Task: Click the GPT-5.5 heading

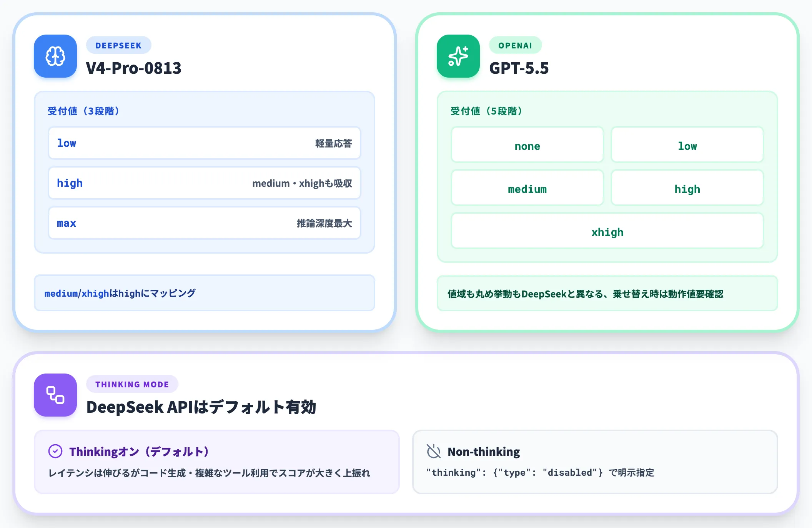Action: tap(519, 68)
